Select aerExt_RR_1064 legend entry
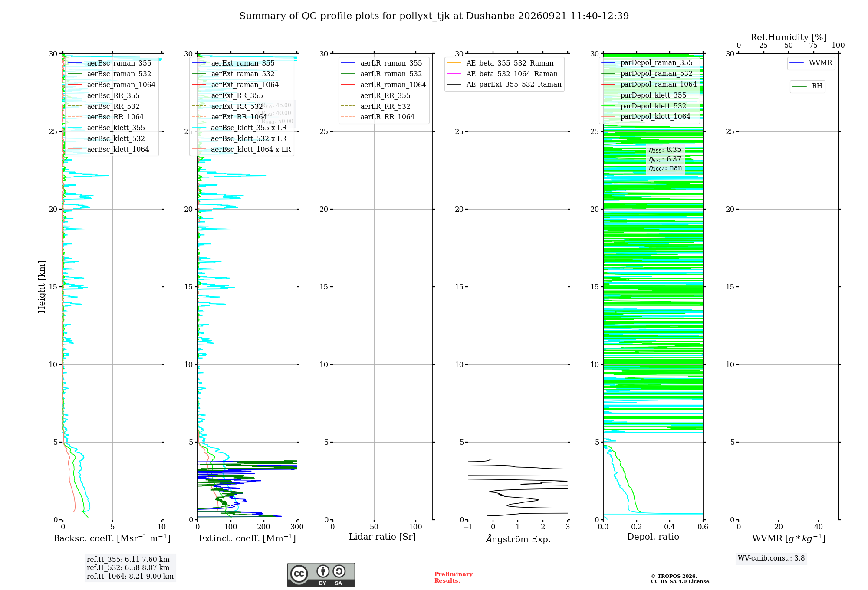 tap(230, 117)
